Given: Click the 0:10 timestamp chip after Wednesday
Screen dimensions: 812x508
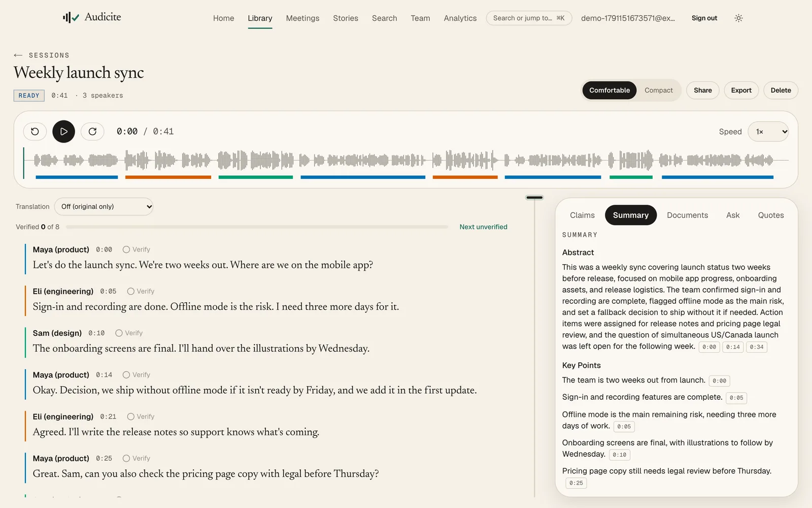Looking at the screenshot, I should 620,455.
